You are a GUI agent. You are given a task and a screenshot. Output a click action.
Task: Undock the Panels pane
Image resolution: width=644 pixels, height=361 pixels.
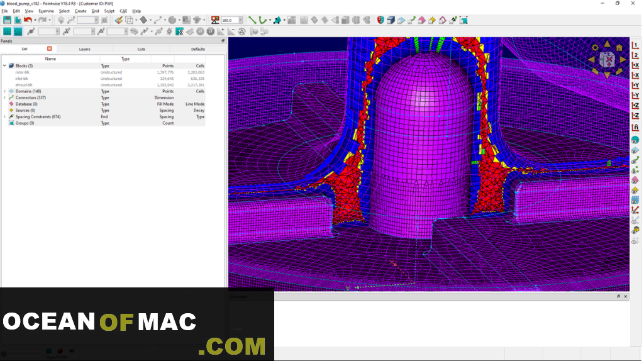pyautogui.click(x=223, y=41)
